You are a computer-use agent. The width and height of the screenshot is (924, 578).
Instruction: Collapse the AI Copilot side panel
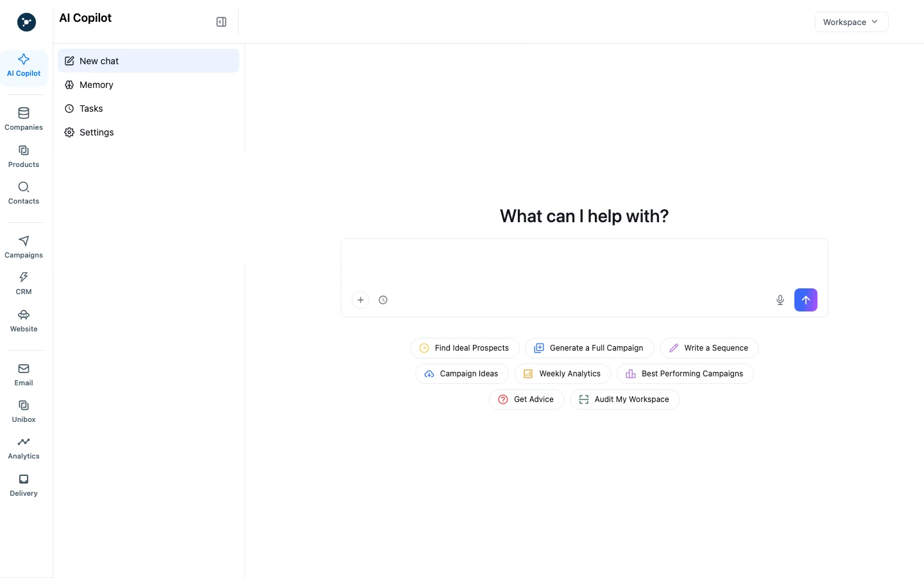(221, 22)
